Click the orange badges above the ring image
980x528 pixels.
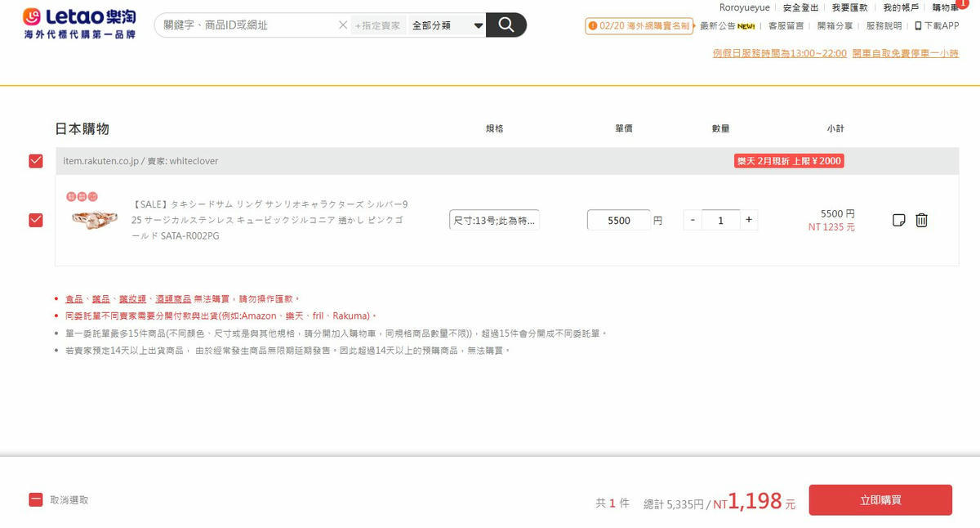tap(82, 196)
